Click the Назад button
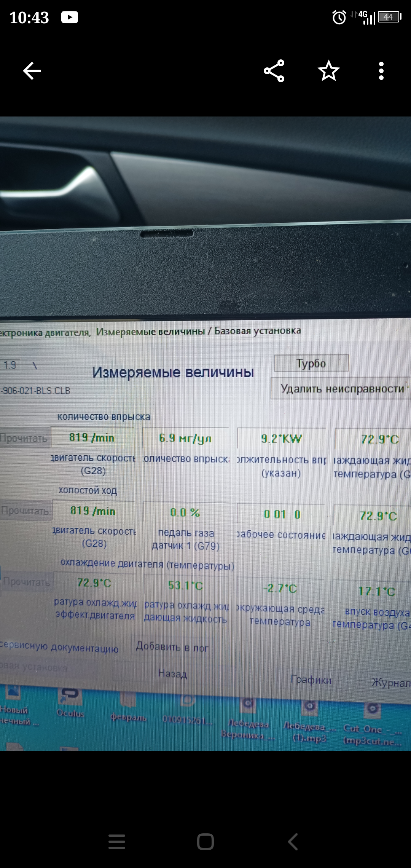Image resolution: width=411 pixels, height=868 pixels. (172, 673)
